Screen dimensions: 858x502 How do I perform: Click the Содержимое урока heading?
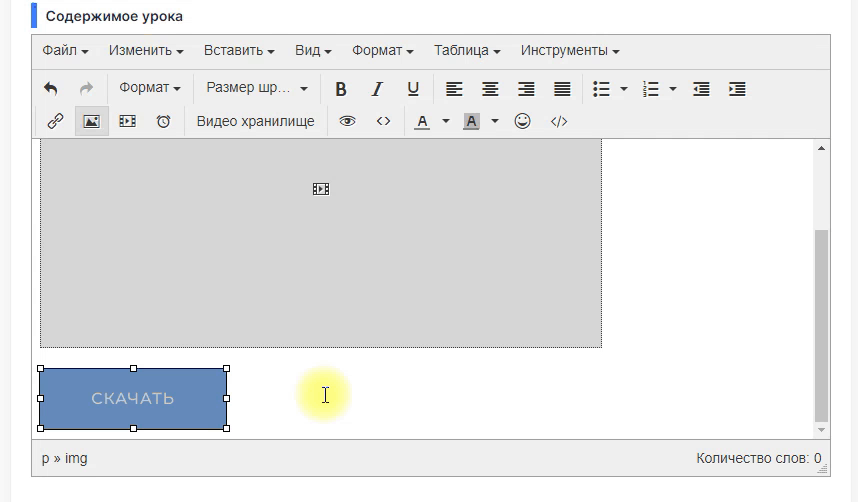tap(114, 16)
